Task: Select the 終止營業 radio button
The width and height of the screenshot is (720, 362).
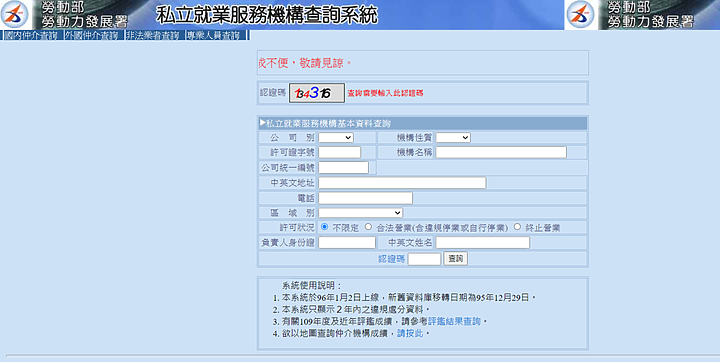Action: click(518, 226)
